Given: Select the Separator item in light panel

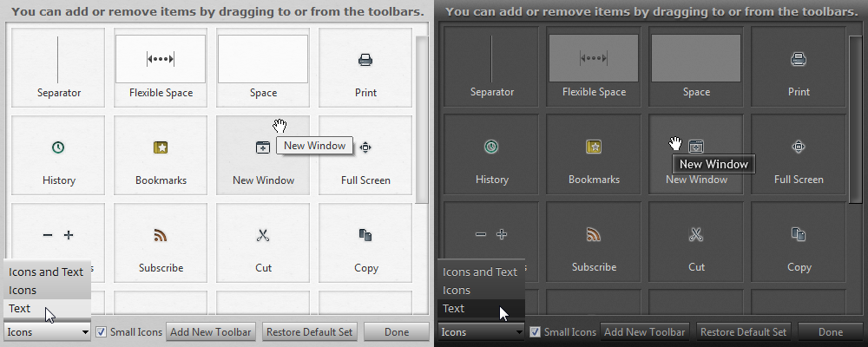Looking at the screenshot, I should coord(58,68).
